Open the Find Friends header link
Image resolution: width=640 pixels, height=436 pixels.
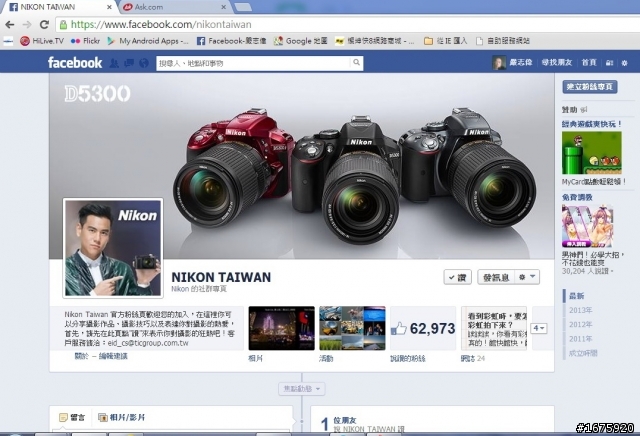click(x=557, y=62)
